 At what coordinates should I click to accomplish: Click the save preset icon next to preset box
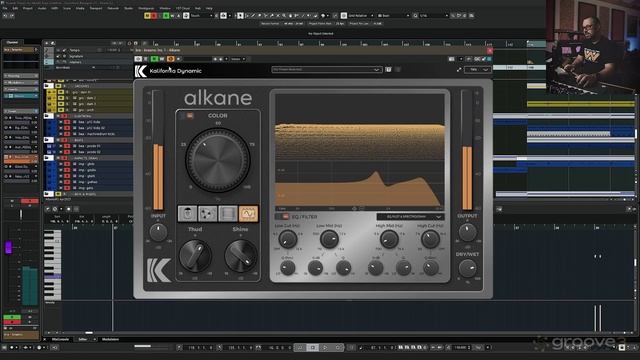pos(389,70)
